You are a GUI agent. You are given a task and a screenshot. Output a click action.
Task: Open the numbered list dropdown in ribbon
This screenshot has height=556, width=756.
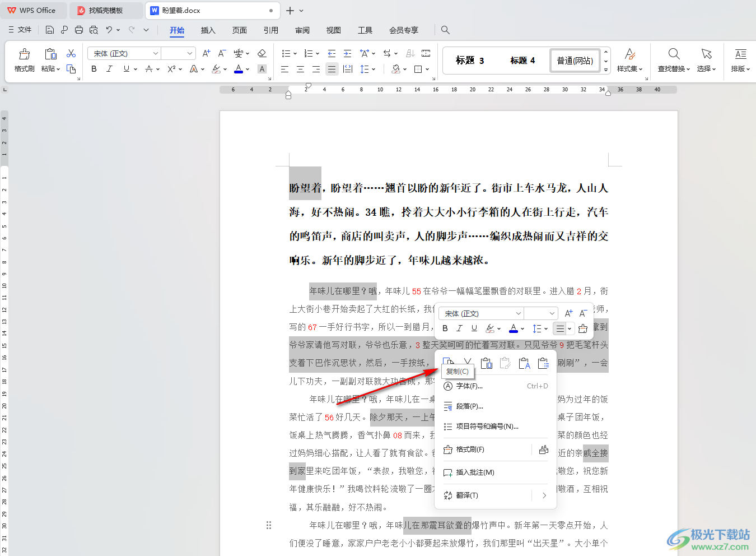(x=317, y=54)
